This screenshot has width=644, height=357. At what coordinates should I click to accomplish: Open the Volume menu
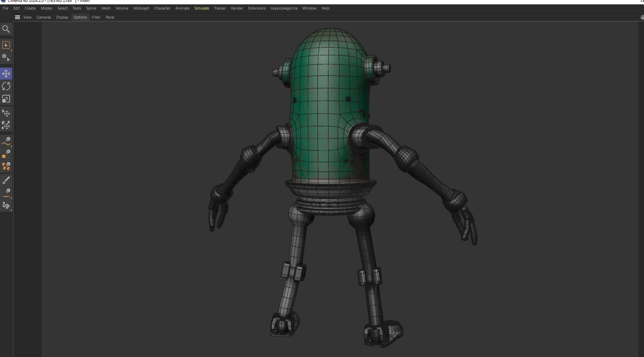pyautogui.click(x=122, y=8)
